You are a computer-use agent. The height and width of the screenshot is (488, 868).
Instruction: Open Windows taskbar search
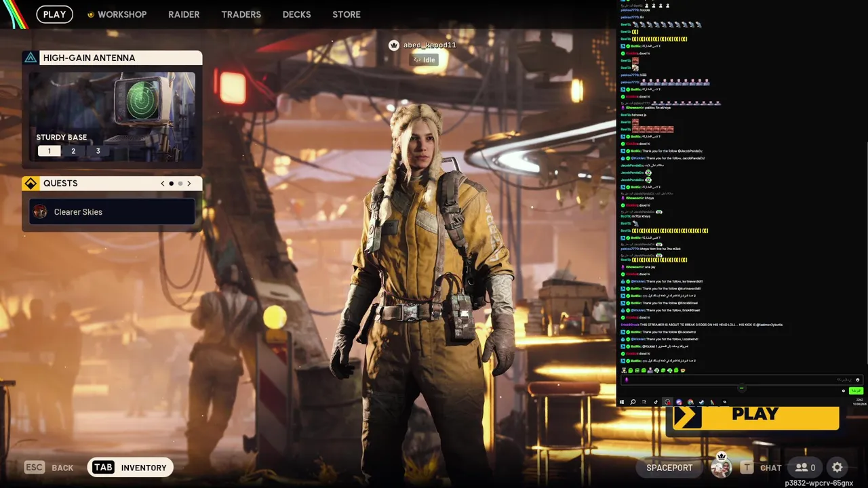[x=633, y=402]
